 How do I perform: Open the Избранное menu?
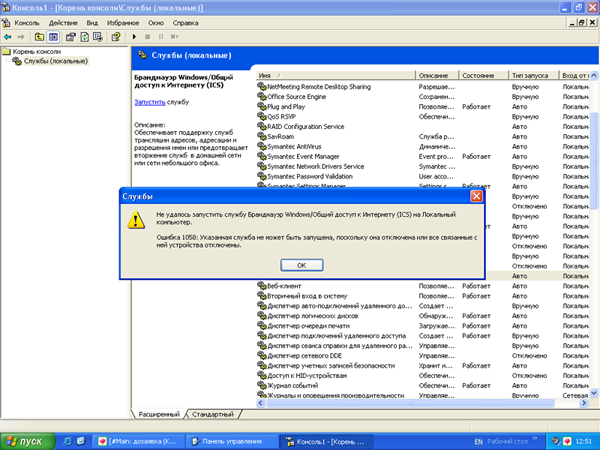(123, 23)
